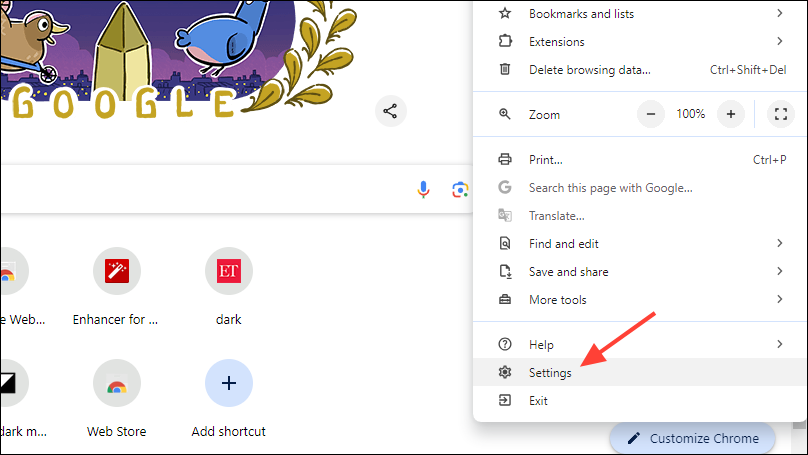Image resolution: width=808 pixels, height=455 pixels.
Task: Open the Enhancer for... shortcut
Action: (117, 271)
